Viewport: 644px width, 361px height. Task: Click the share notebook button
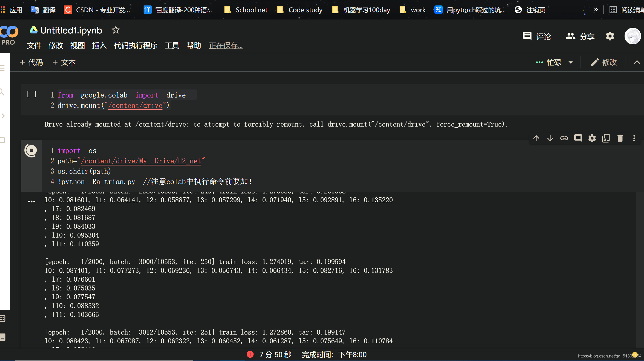coord(581,36)
